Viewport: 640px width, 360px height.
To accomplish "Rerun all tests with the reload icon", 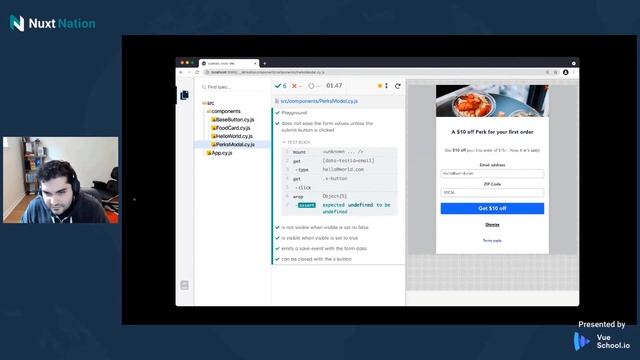I will pos(398,86).
